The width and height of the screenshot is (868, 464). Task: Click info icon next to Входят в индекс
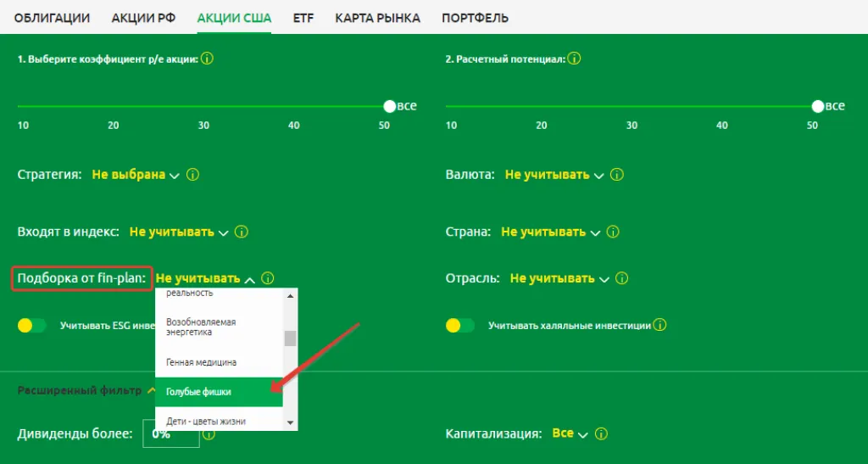coord(242,232)
